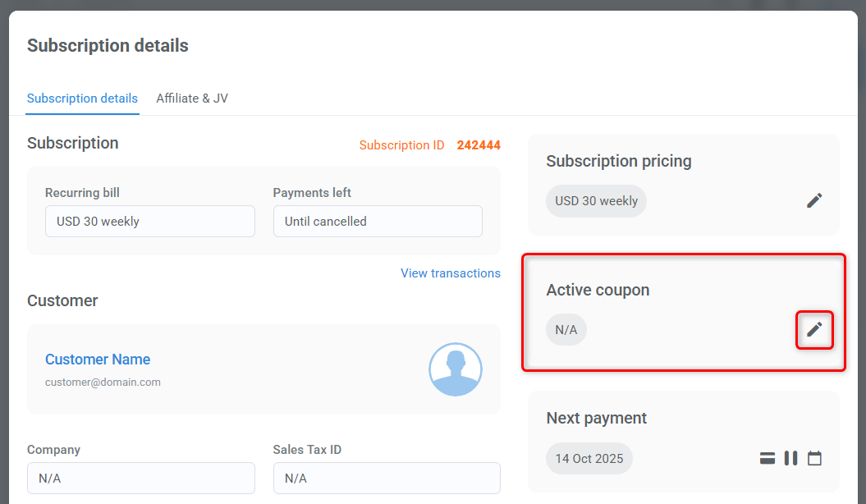Image resolution: width=866 pixels, height=504 pixels.
Task: Open the Active coupon pencil edit icon
Action: coord(814,329)
